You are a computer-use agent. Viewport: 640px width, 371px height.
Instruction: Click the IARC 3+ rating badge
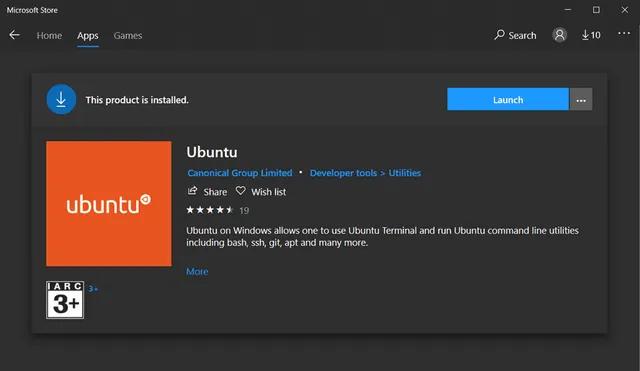(65, 300)
